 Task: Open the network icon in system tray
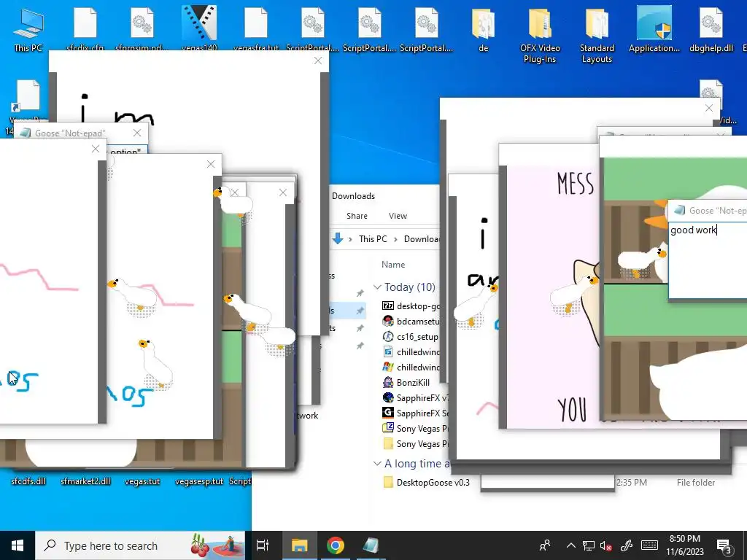[589, 545]
